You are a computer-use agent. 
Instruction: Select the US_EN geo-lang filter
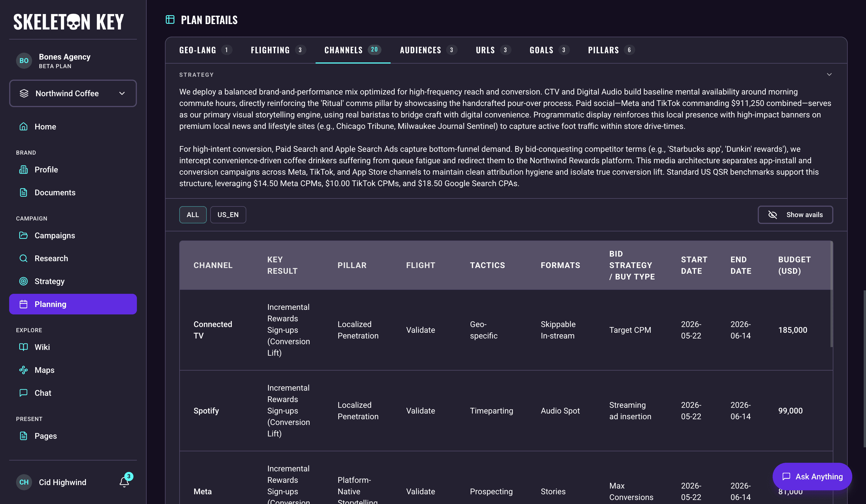pos(228,215)
